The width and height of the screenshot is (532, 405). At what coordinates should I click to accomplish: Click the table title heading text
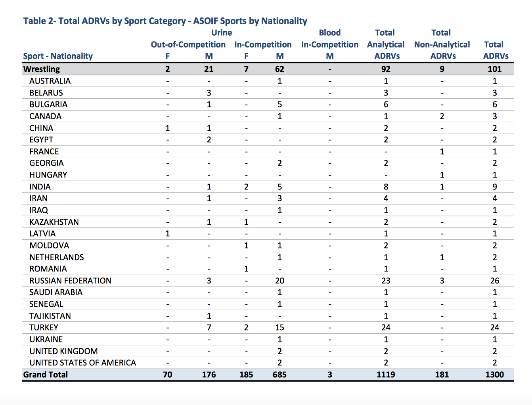pos(165,21)
